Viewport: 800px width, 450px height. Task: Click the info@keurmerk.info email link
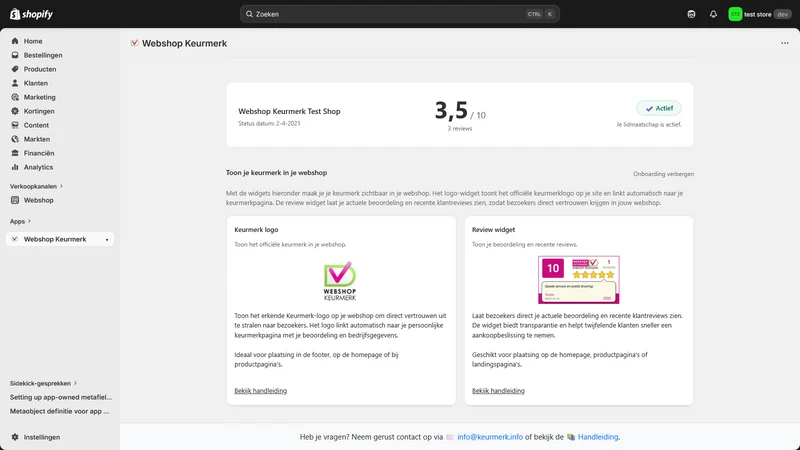(490, 437)
